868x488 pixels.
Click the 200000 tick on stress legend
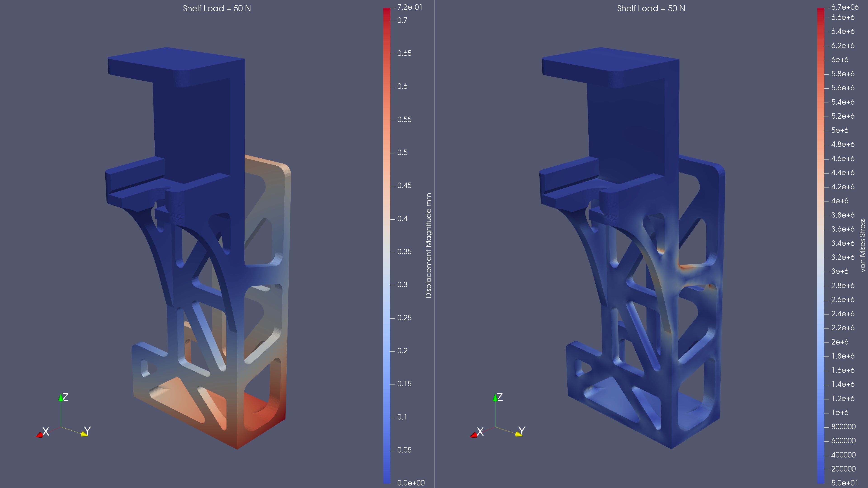coord(843,469)
